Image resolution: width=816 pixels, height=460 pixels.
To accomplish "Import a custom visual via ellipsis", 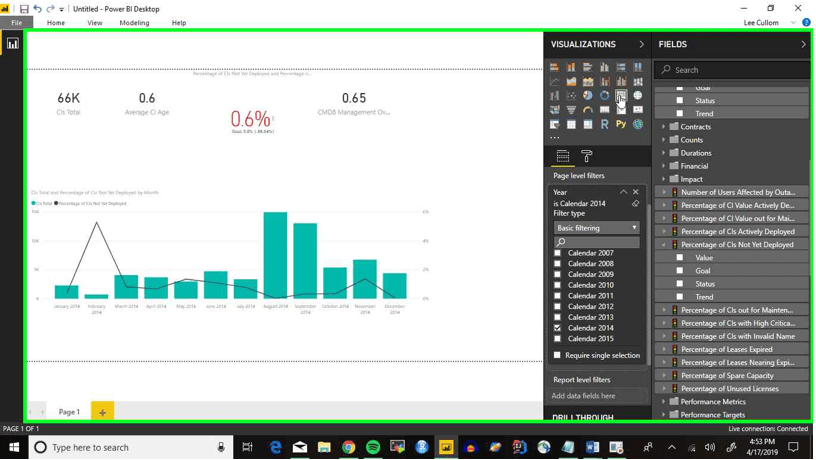I will click(x=555, y=138).
